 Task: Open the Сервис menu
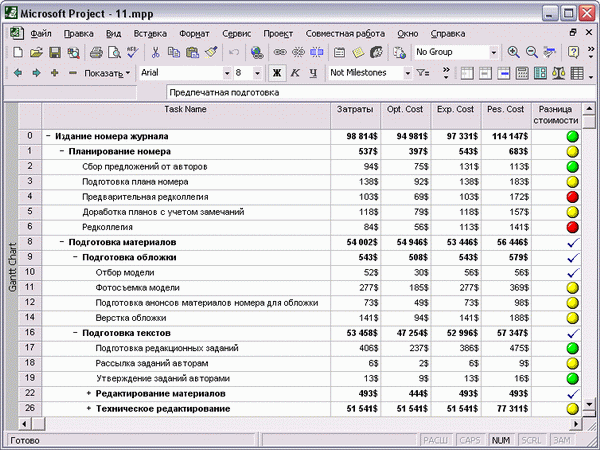[x=236, y=34]
